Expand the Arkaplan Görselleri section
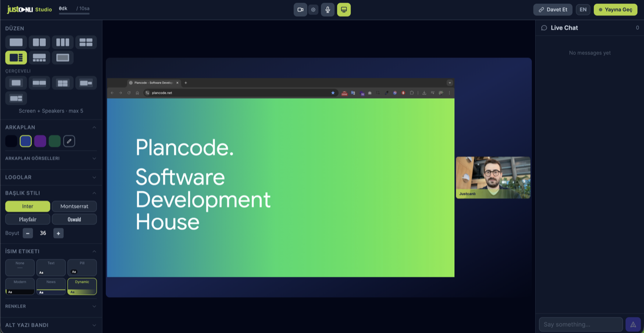This screenshot has width=644, height=333. tap(51, 158)
